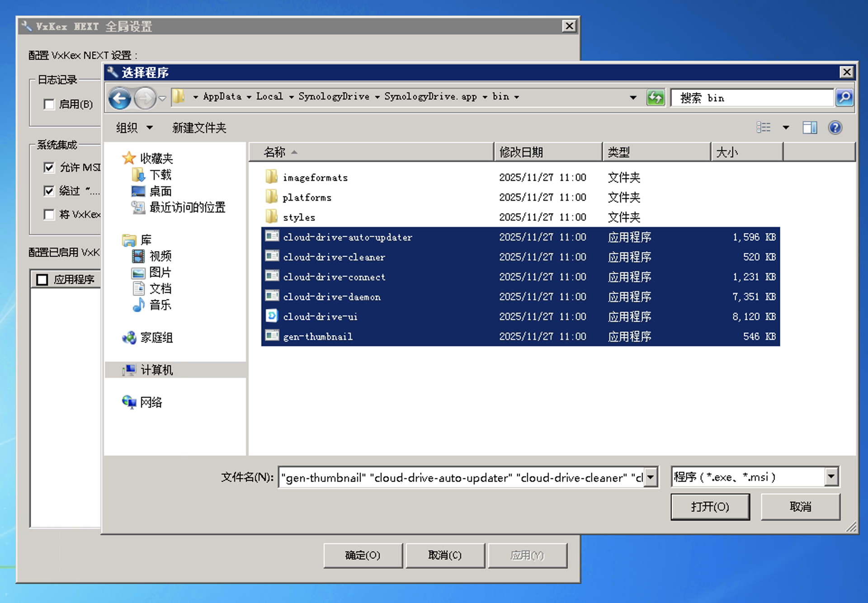Click the search magnifier icon
The image size is (868, 603).
(844, 98)
